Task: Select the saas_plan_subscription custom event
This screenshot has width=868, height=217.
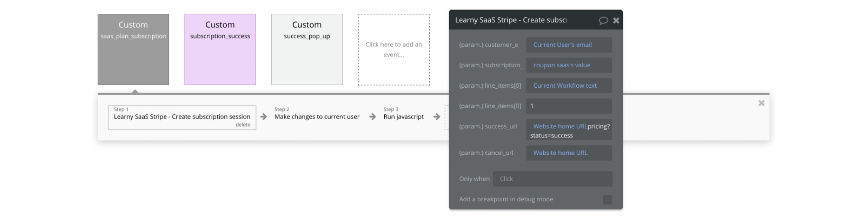Action: [133, 50]
